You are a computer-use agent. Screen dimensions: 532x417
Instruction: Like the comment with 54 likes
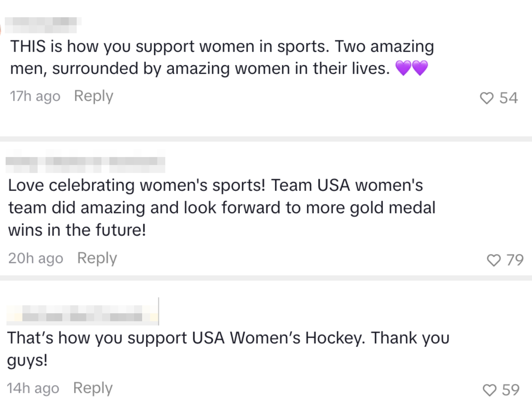(487, 98)
